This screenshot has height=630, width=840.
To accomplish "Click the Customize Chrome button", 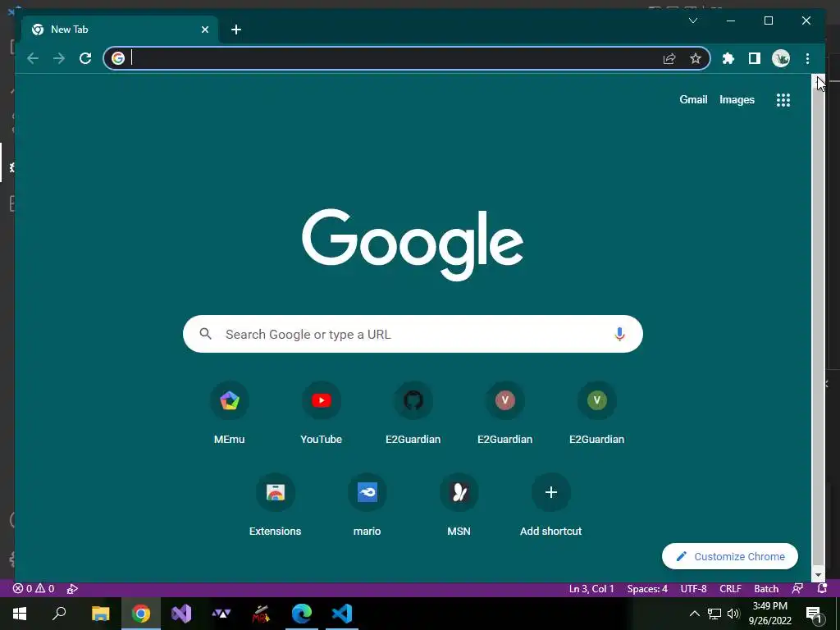I will coord(729,556).
